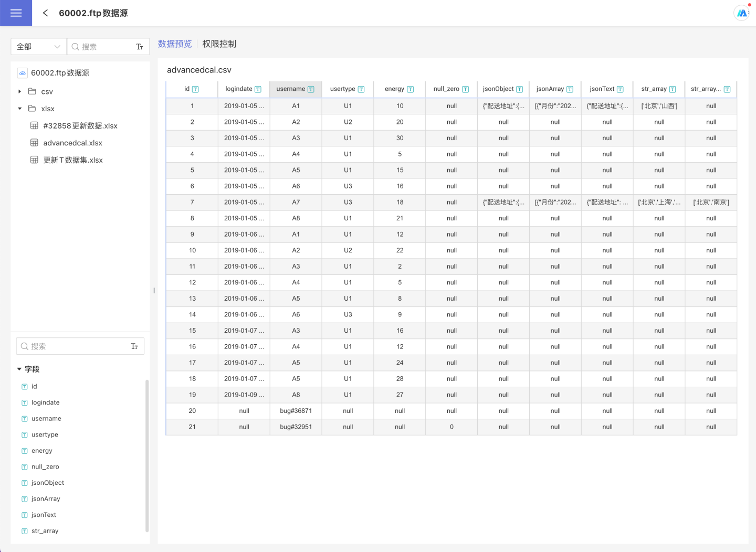Switch to the 权限控制 tab

[x=219, y=44]
